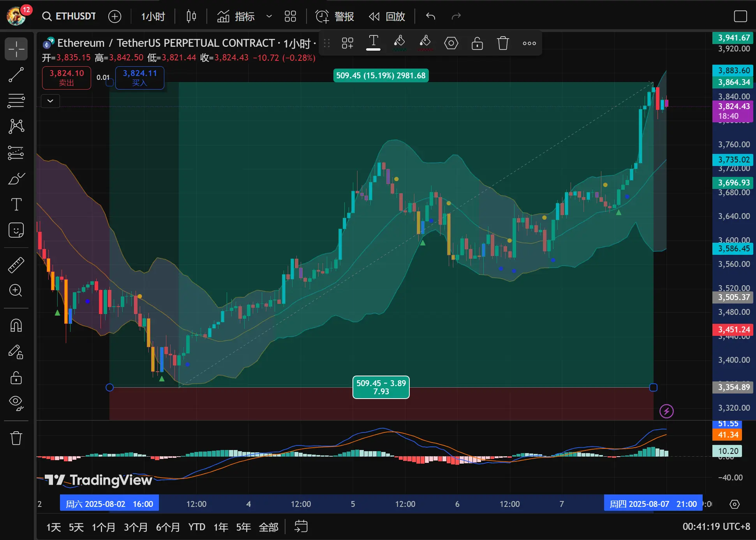Viewport: 756px width, 540px height.
Task: Toggle lock all drawings
Action: coord(16,378)
